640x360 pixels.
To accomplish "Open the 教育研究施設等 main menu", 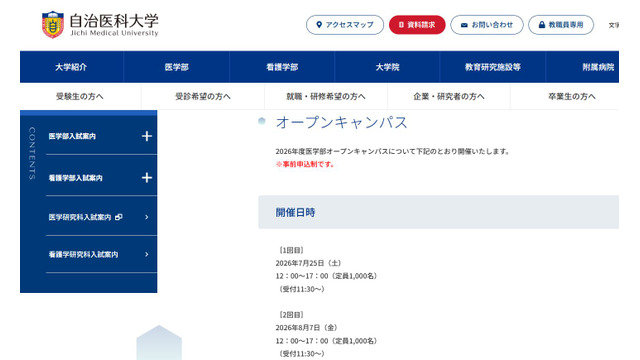I will pos(493,67).
